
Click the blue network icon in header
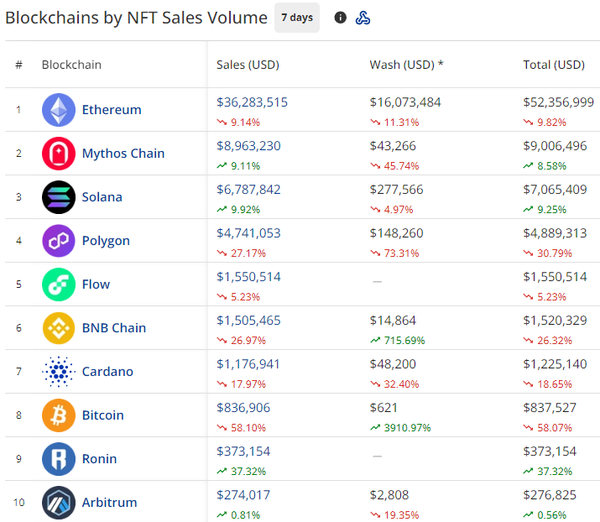click(364, 18)
